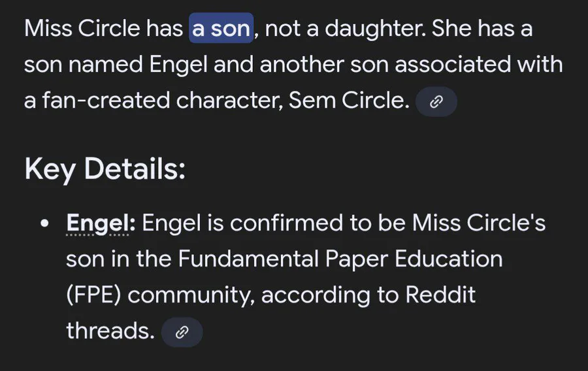This screenshot has height=371, width=588.
Task: Click the name 'Sem Circle.'
Action: tap(349, 101)
